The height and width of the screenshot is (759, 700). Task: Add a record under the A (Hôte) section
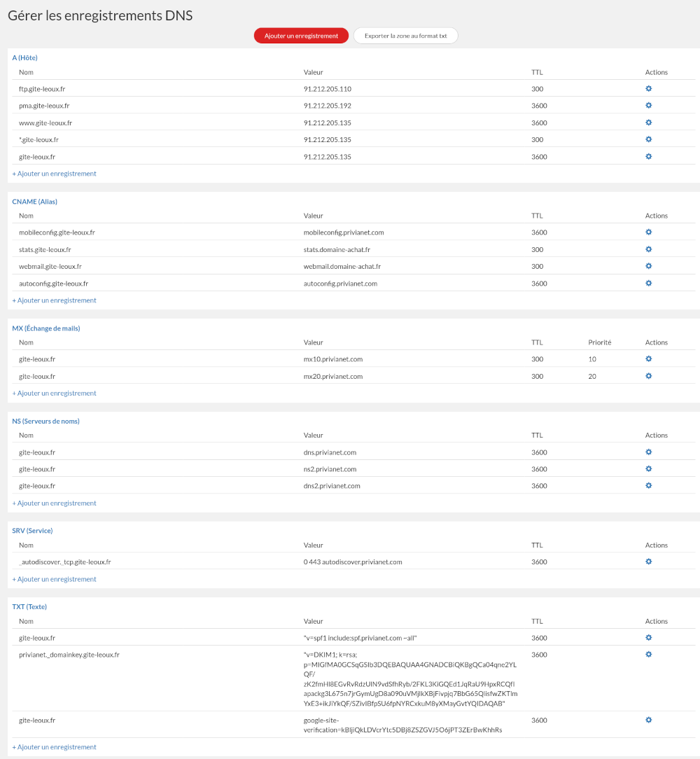click(55, 174)
